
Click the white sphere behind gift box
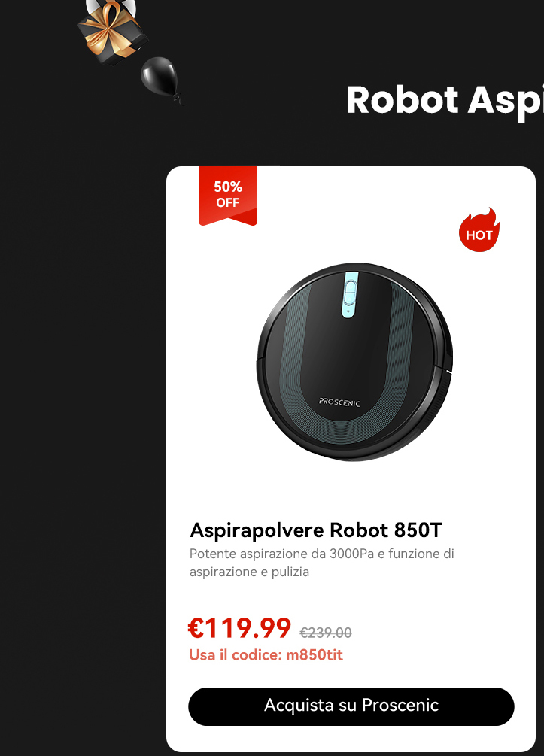111,8
